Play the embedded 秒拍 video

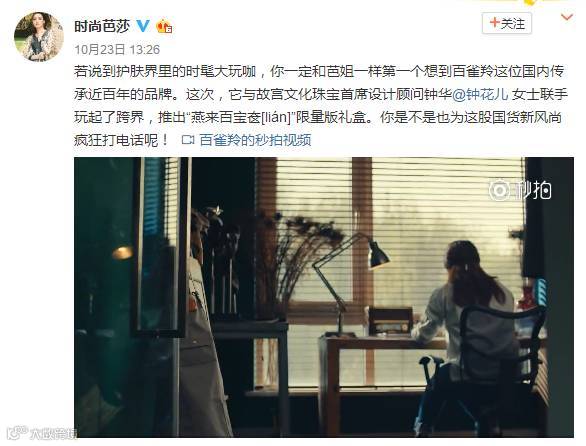click(x=324, y=297)
